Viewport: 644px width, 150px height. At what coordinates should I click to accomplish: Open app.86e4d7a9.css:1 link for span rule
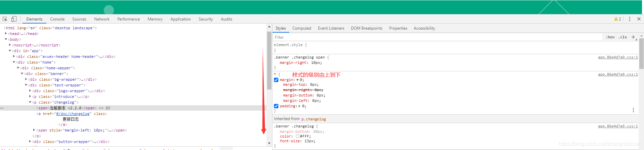click(x=618, y=58)
